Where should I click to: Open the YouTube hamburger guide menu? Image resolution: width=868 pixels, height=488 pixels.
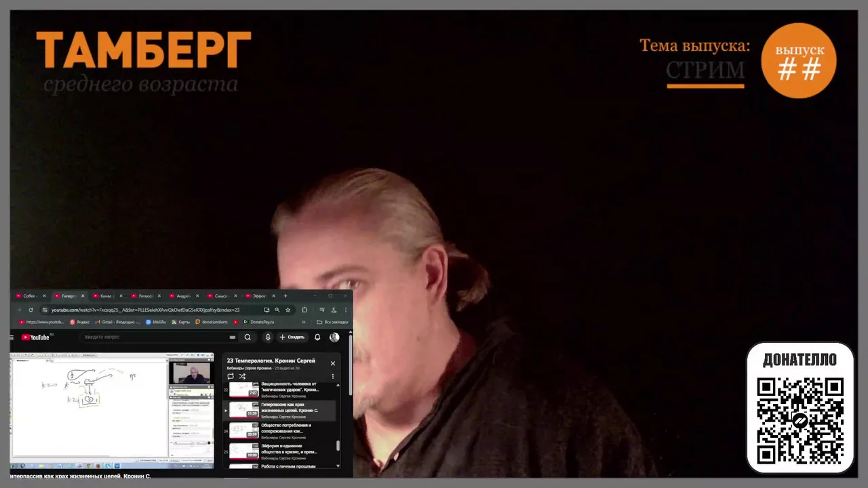tap(12, 337)
